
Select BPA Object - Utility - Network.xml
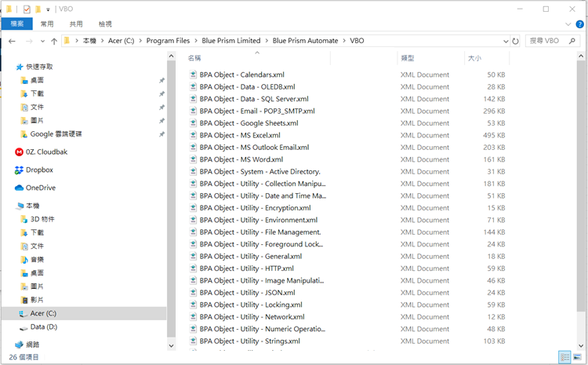click(x=252, y=316)
